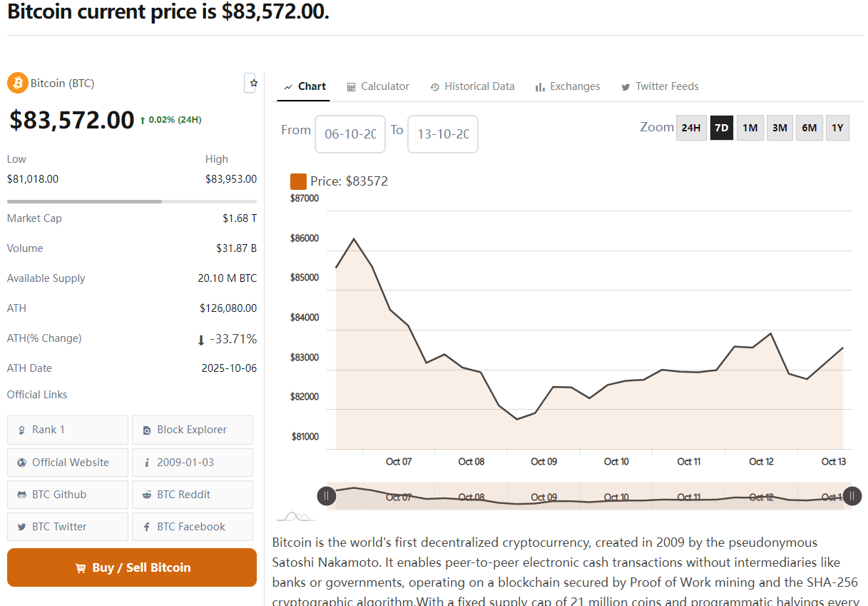The image size is (868, 606).
Task: Set chart zoom to 24H
Action: [x=691, y=128]
